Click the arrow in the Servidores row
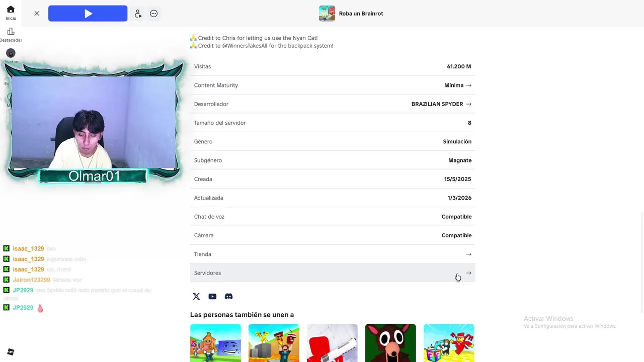 (468, 273)
